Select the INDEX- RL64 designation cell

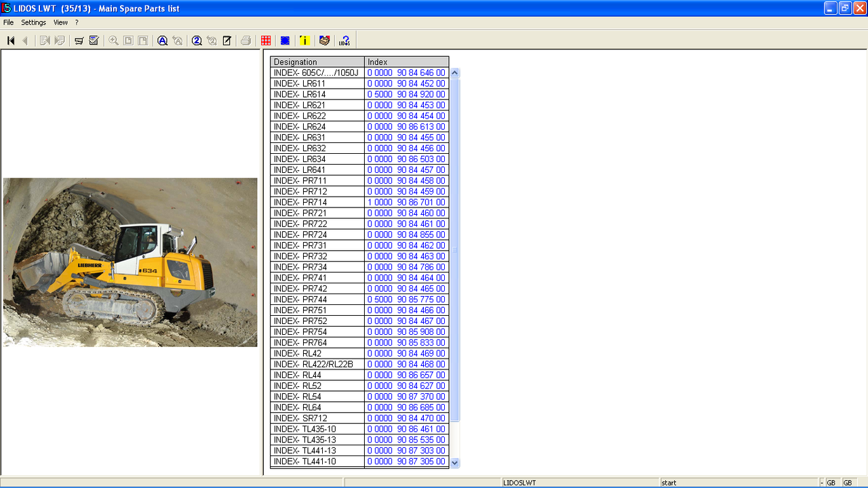(x=317, y=407)
